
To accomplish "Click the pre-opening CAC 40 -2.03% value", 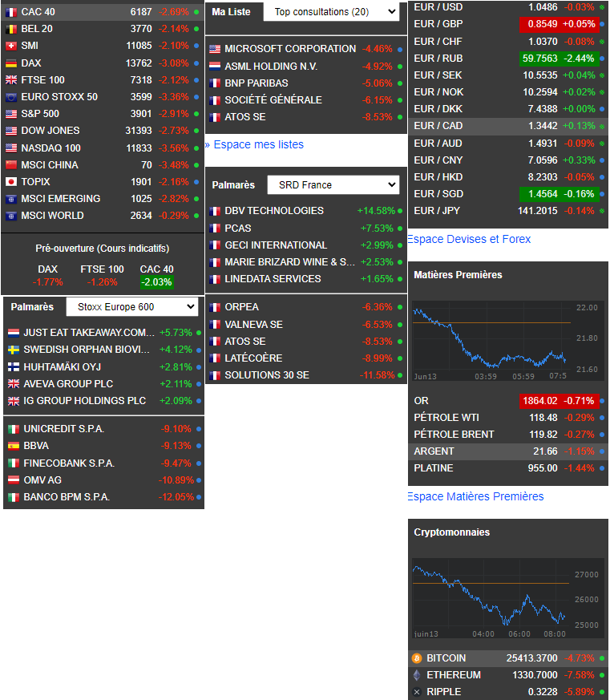I will click(x=156, y=282).
